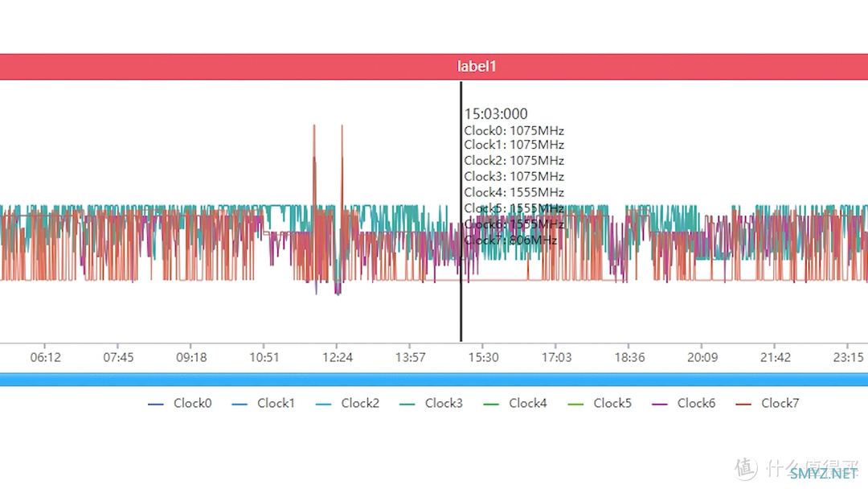Click the 21:42 time axis label
Screen dimensions: 868x489
[776, 357]
